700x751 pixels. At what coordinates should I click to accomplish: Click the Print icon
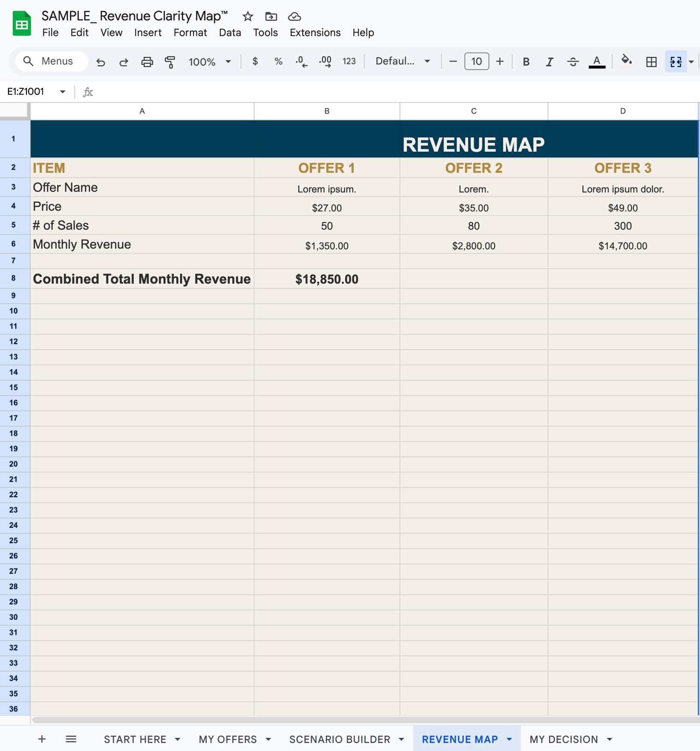(x=147, y=62)
